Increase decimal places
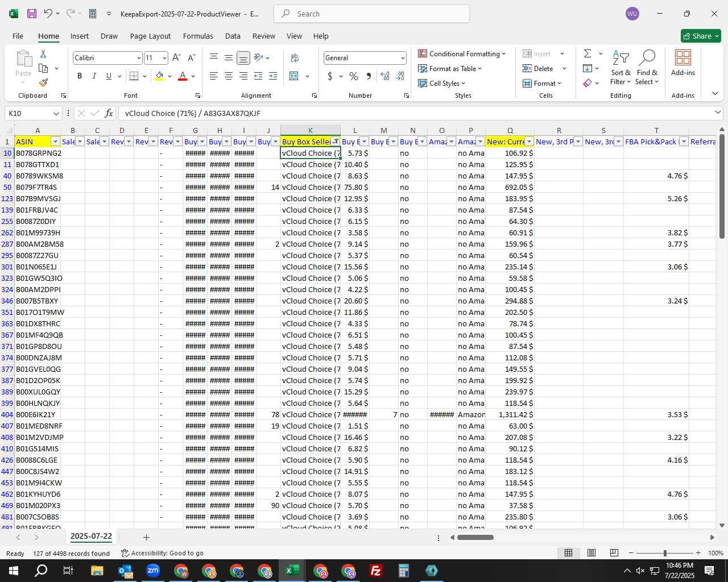The height and width of the screenshot is (582, 728). point(385,76)
